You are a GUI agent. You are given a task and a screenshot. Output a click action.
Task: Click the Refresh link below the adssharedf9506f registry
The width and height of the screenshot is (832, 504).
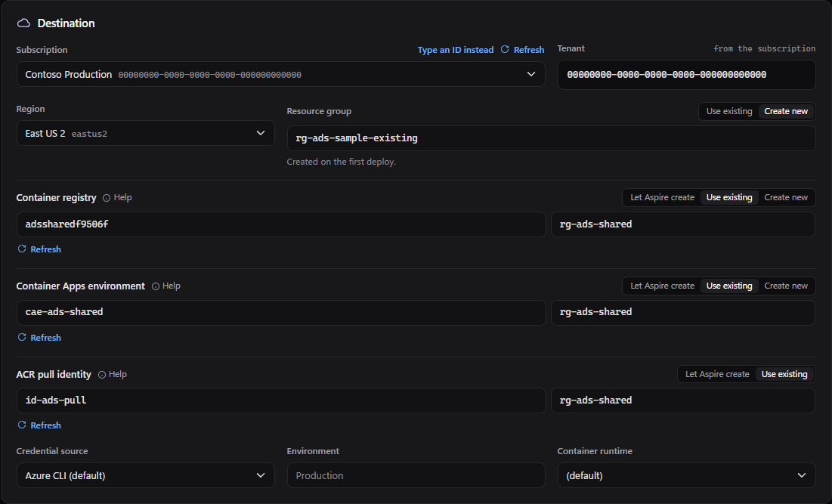[x=45, y=249]
